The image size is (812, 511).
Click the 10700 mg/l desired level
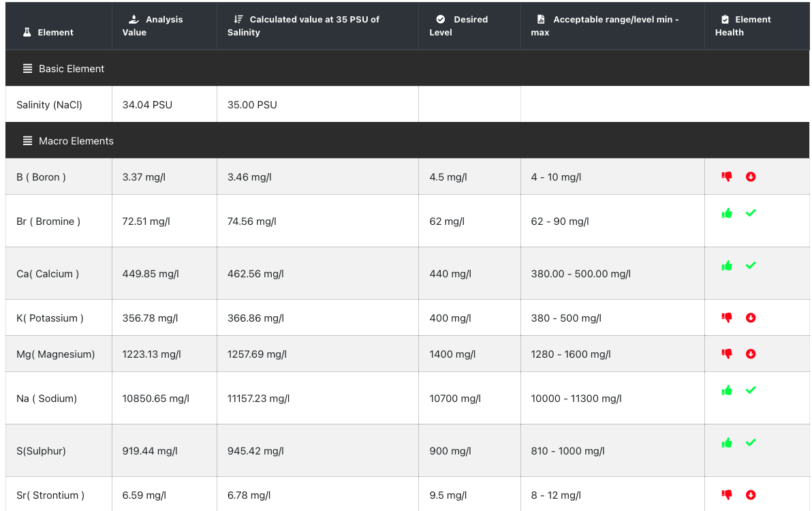click(454, 398)
